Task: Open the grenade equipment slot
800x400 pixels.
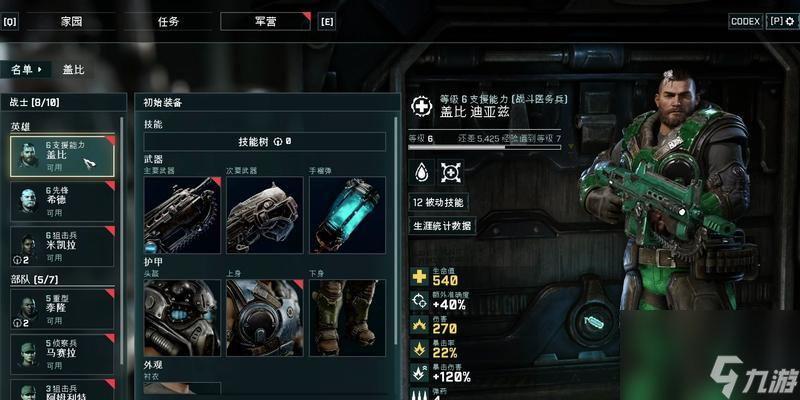Action: (347, 215)
